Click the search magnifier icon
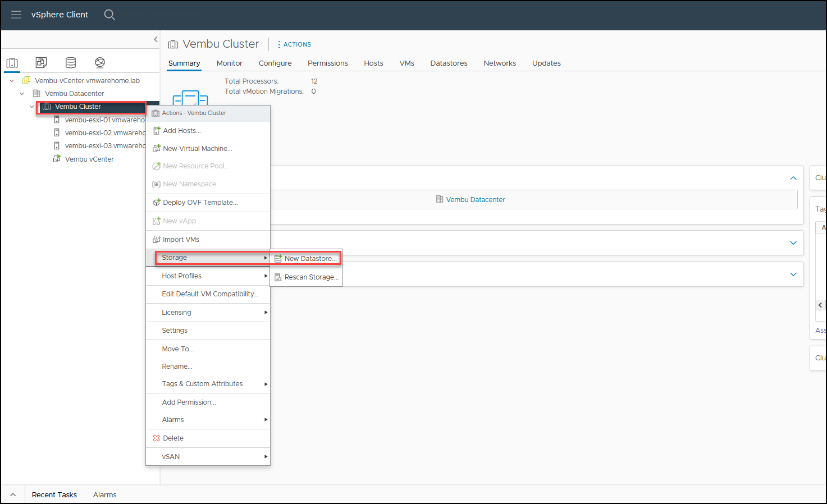 click(109, 15)
